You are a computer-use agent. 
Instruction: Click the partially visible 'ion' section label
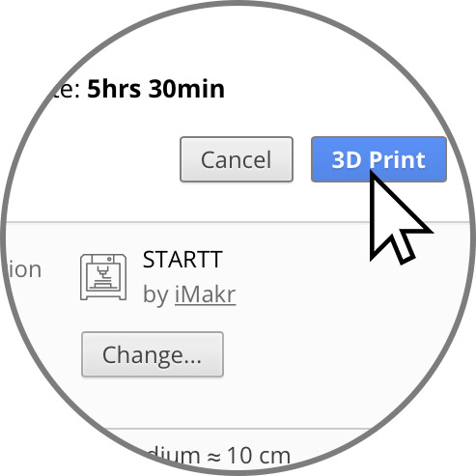(24, 269)
